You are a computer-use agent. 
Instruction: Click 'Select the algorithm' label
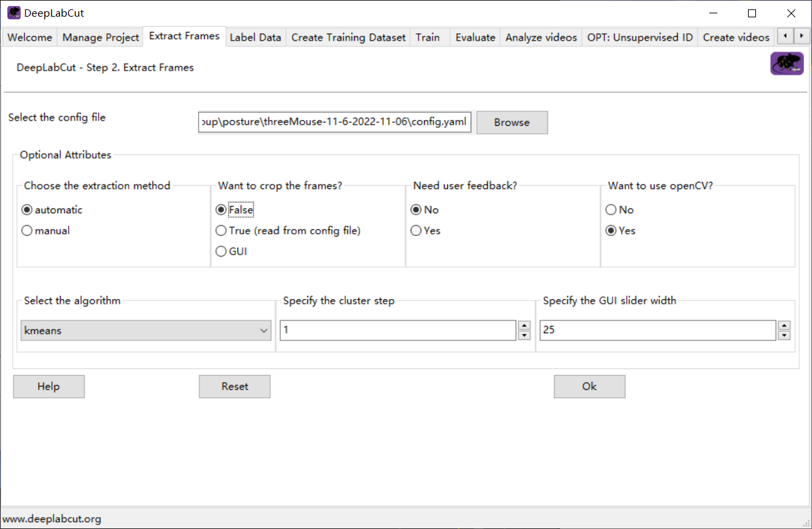pyautogui.click(x=72, y=300)
